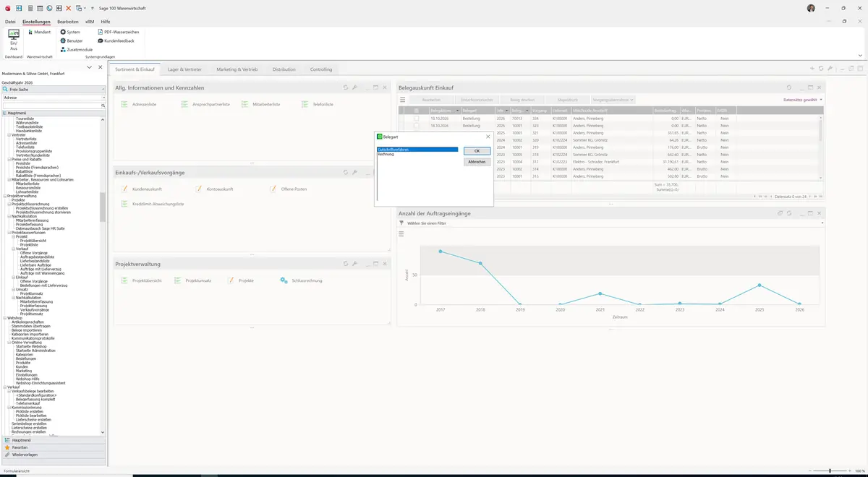This screenshot has width=868, height=477.
Task: Open the Adresse search type combo box
Action: click(54, 97)
